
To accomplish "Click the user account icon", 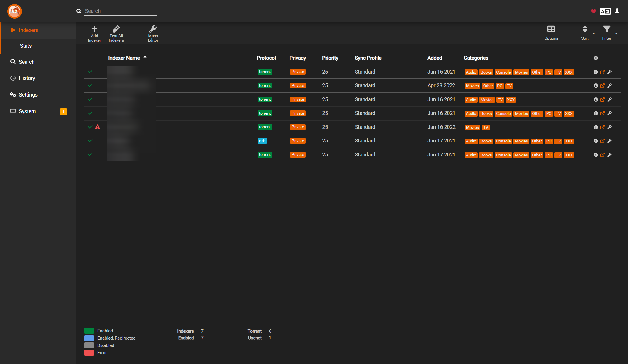I will click(617, 11).
